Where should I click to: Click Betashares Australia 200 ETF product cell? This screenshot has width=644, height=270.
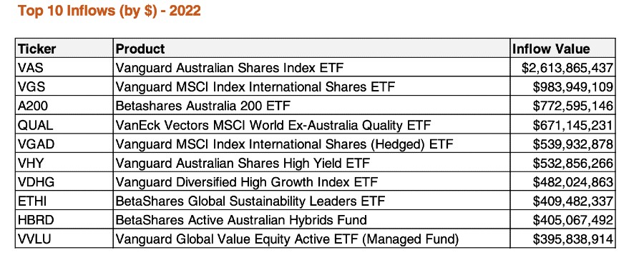pos(311,105)
